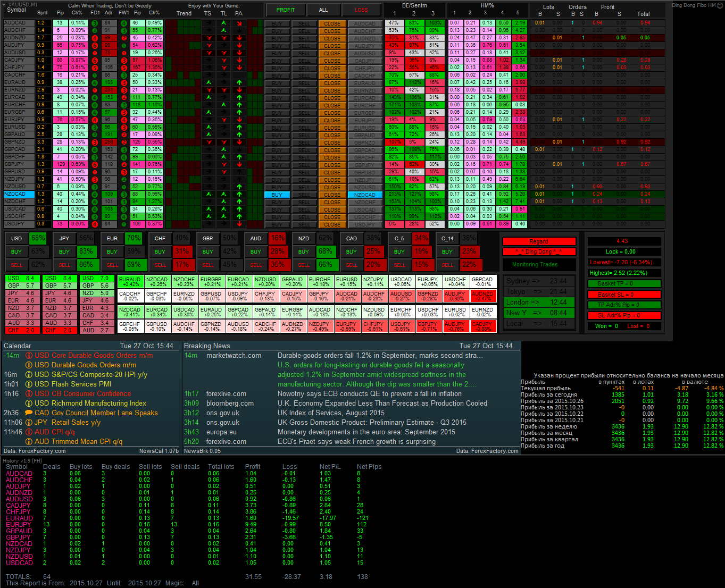Click the CLOSE button in AUDCHF row

pos(332,31)
